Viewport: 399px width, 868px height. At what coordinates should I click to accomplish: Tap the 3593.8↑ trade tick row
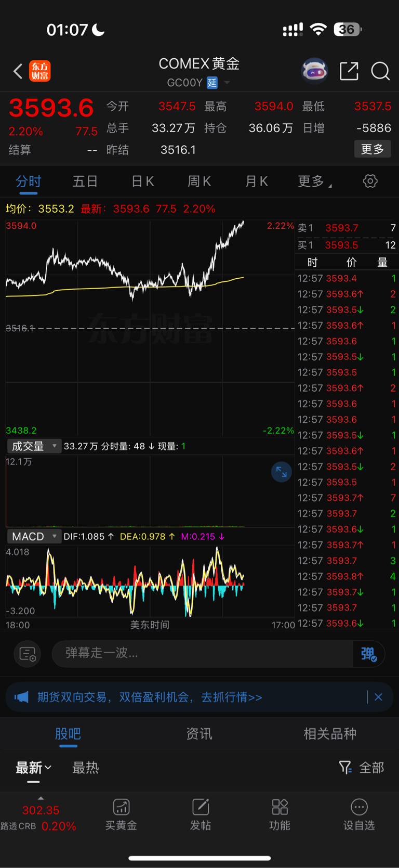347,576
